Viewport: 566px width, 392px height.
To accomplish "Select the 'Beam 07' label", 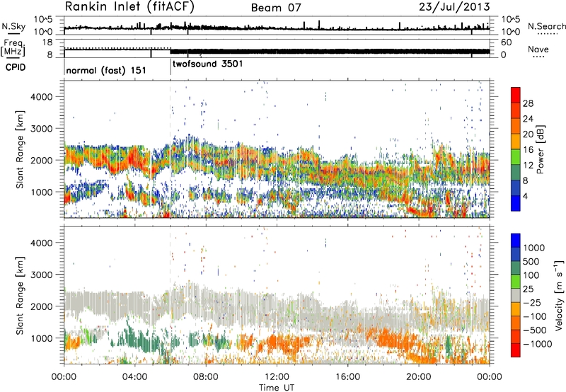I will click(276, 8).
